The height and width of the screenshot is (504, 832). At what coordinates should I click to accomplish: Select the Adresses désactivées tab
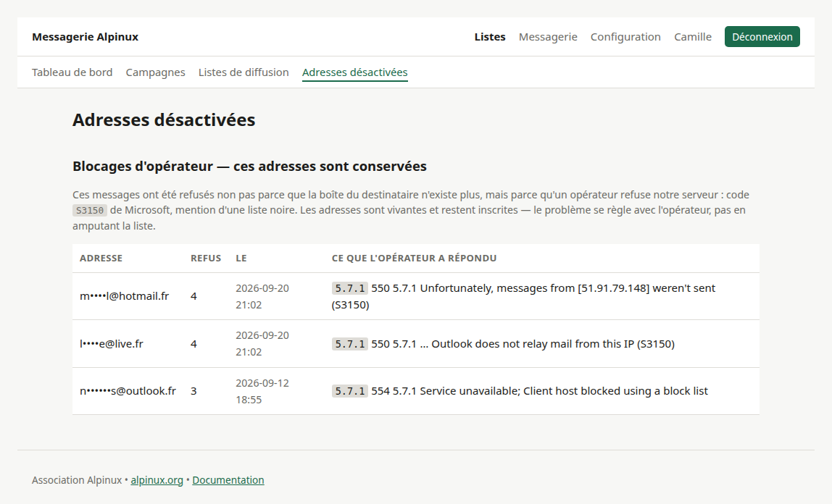click(355, 72)
